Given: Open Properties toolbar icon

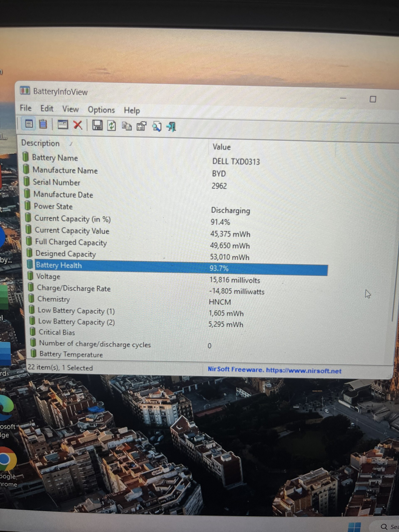Looking at the screenshot, I should (142, 126).
